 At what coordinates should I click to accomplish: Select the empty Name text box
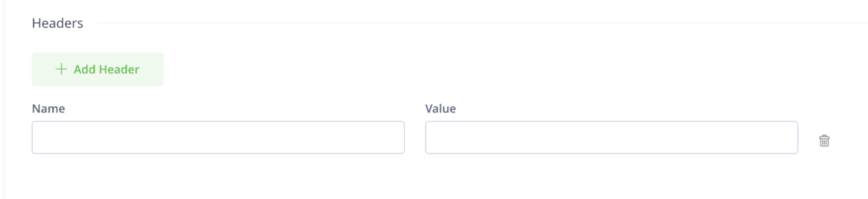coord(218,137)
